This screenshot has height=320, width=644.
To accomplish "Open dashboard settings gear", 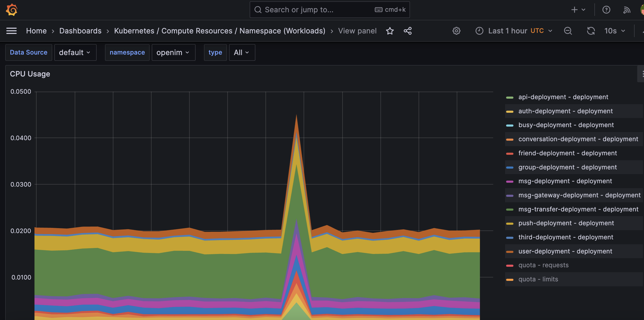I will click(456, 31).
